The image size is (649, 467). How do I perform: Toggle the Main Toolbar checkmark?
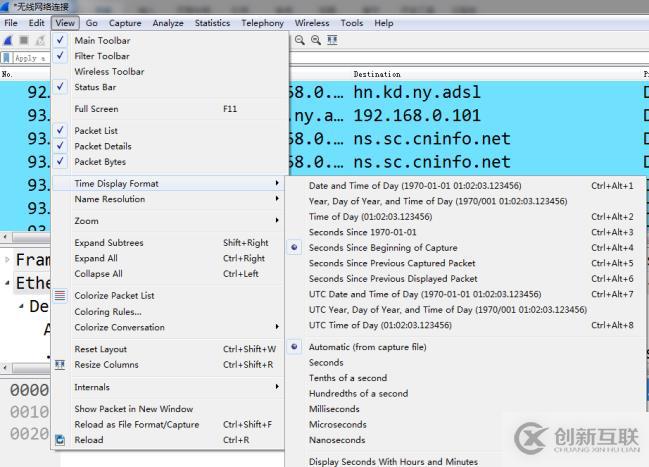[60, 40]
